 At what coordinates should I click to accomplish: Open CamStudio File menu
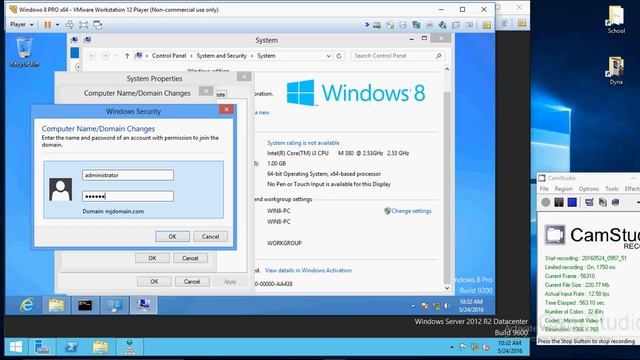click(544, 189)
